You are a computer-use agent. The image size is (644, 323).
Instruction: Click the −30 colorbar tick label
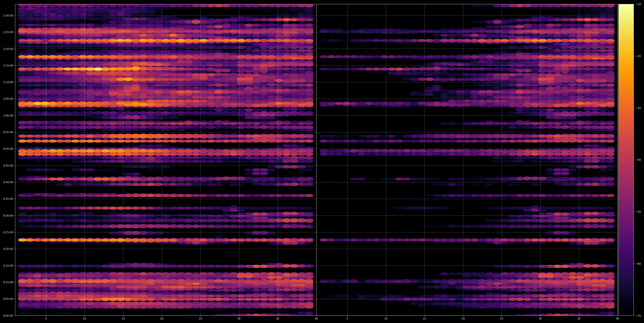click(638, 108)
